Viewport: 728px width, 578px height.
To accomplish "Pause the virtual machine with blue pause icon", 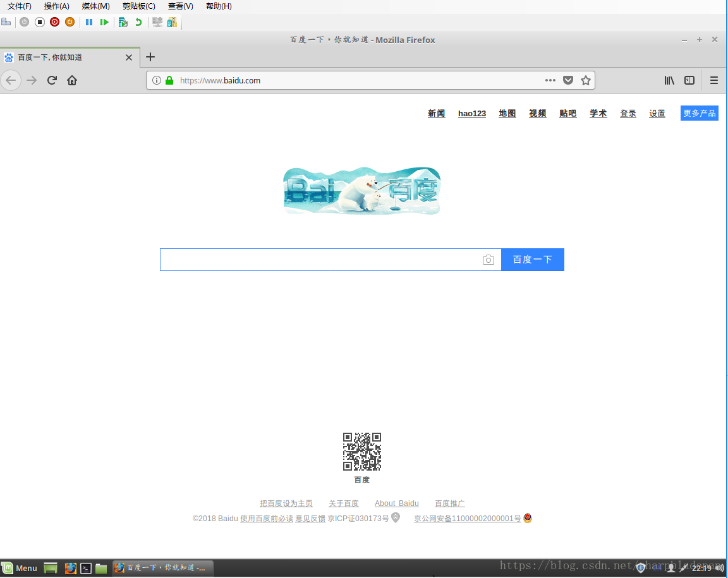I will pyautogui.click(x=89, y=22).
